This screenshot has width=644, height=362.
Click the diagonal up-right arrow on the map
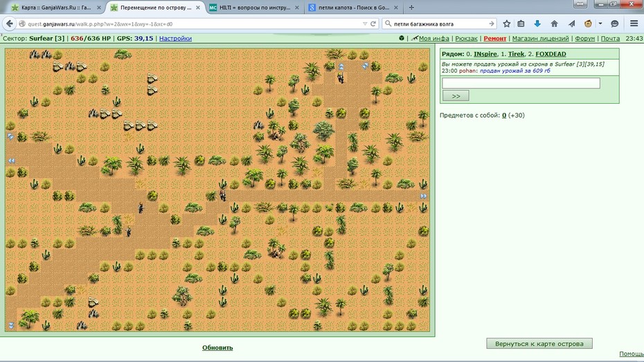coord(365,66)
